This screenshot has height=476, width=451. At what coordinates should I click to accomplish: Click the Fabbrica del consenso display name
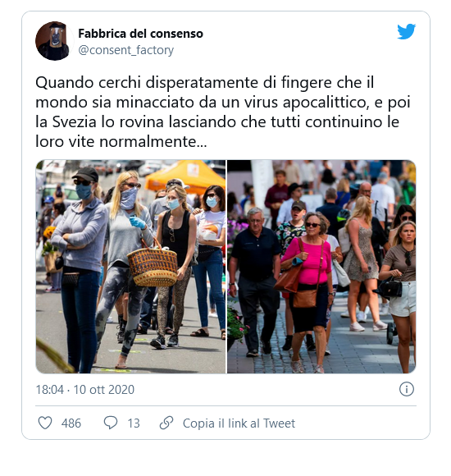point(140,34)
